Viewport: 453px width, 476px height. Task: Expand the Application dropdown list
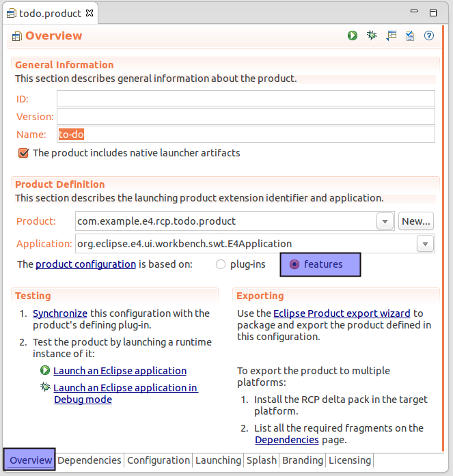point(426,244)
